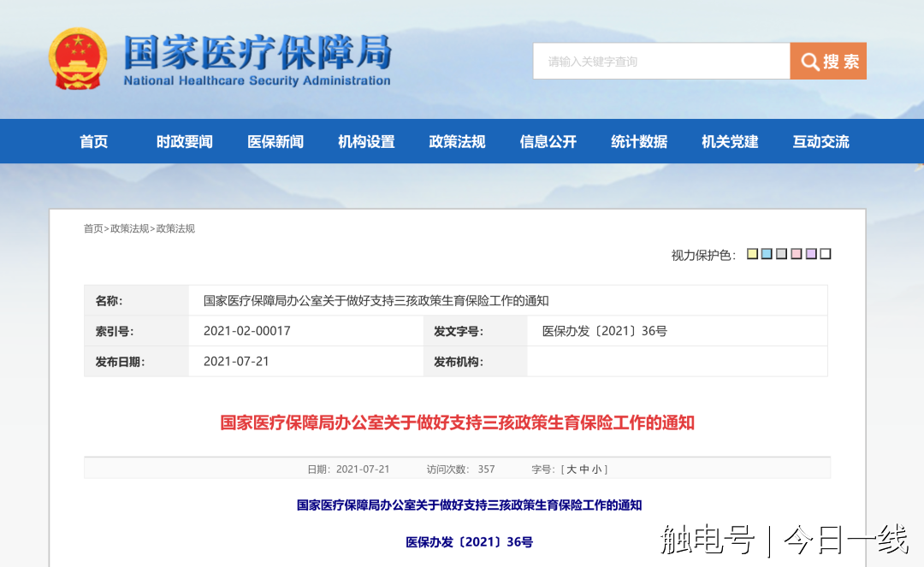Image resolution: width=924 pixels, height=567 pixels.
Task: Click the 访问次数 357 visit count
Action: click(x=461, y=470)
